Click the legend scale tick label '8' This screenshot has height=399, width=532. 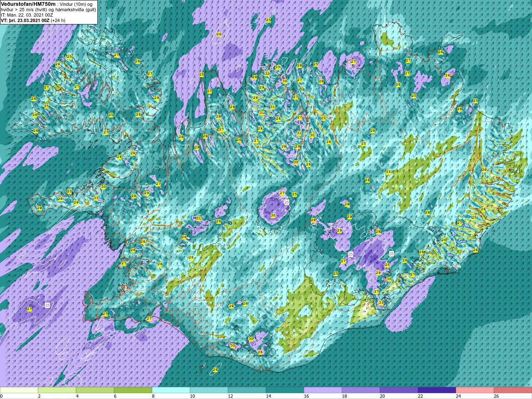pyautogui.click(x=153, y=397)
